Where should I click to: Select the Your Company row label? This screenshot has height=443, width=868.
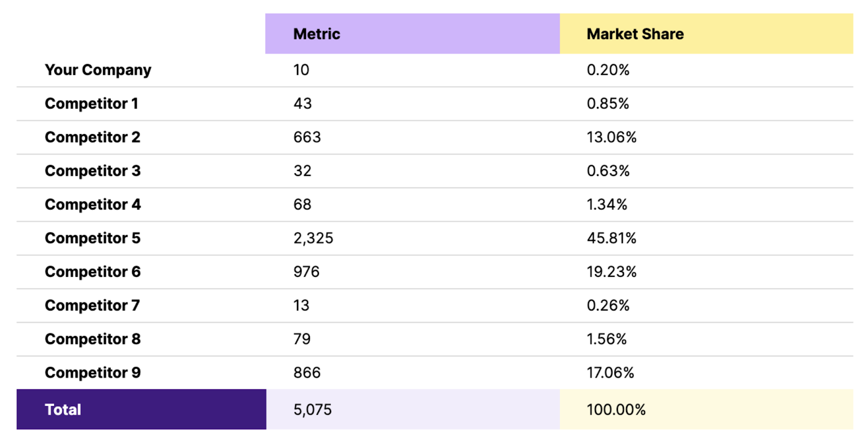98,70
